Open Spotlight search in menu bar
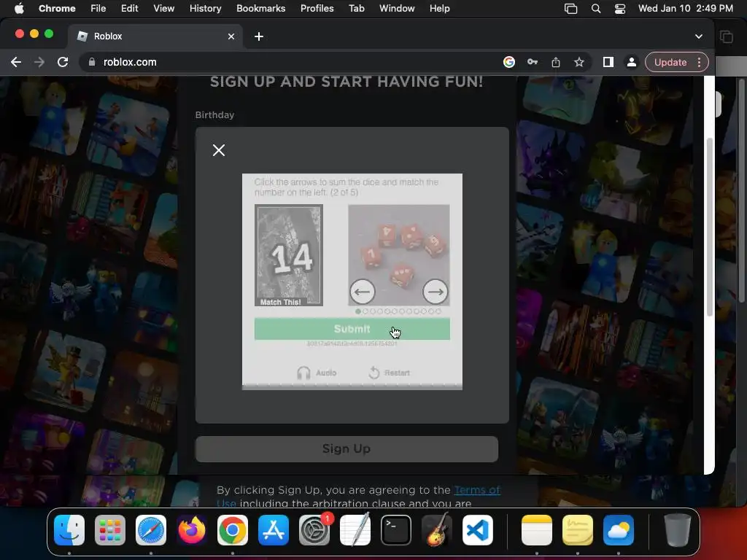 (x=595, y=9)
